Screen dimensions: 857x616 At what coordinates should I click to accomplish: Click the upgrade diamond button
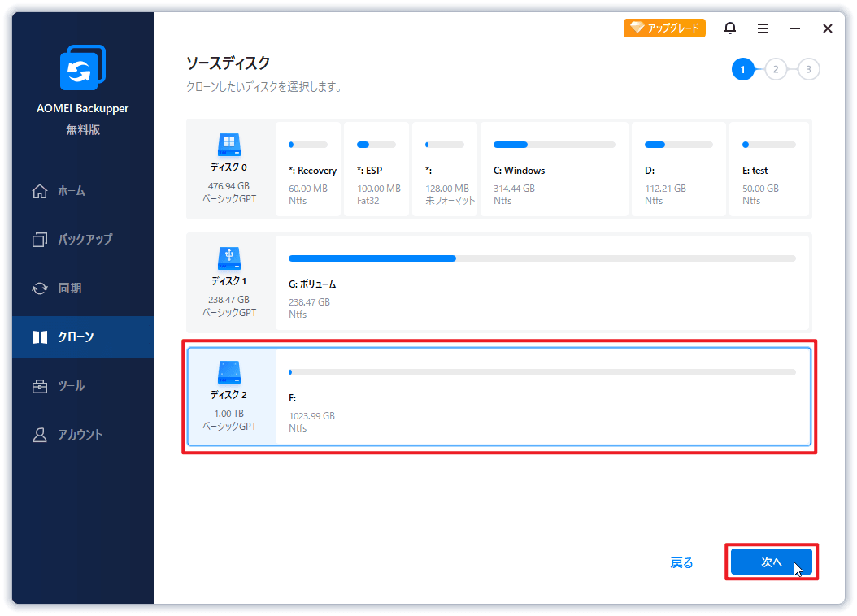pyautogui.click(x=664, y=28)
